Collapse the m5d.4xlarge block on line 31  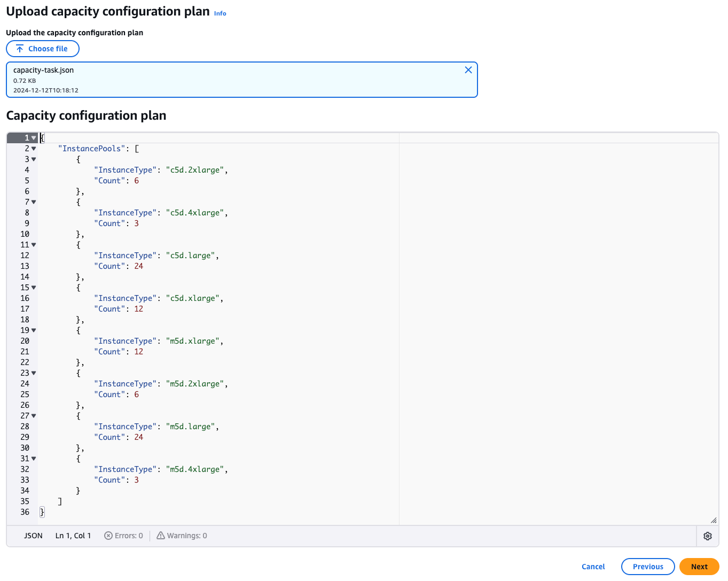pyautogui.click(x=34, y=458)
